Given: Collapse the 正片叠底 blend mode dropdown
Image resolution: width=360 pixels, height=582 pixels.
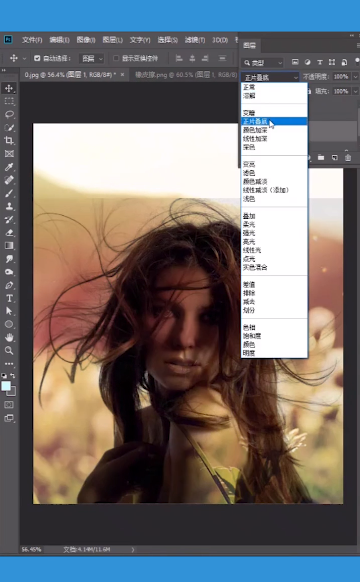Looking at the screenshot, I should (x=270, y=77).
